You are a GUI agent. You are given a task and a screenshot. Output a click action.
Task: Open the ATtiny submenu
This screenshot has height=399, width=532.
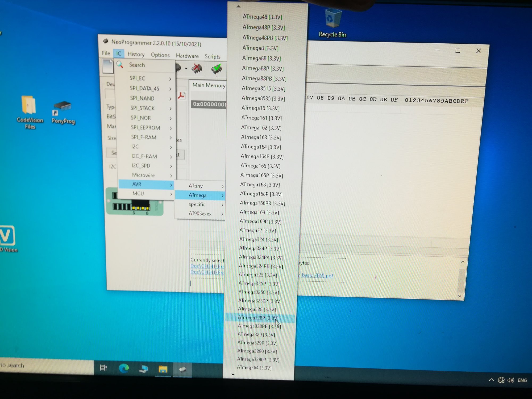pyautogui.click(x=200, y=186)
